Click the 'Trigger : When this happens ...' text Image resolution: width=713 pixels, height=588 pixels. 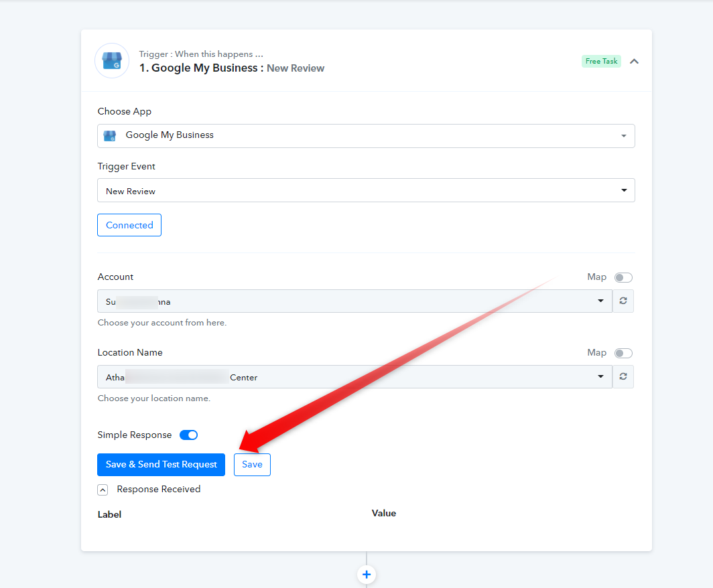201,54
